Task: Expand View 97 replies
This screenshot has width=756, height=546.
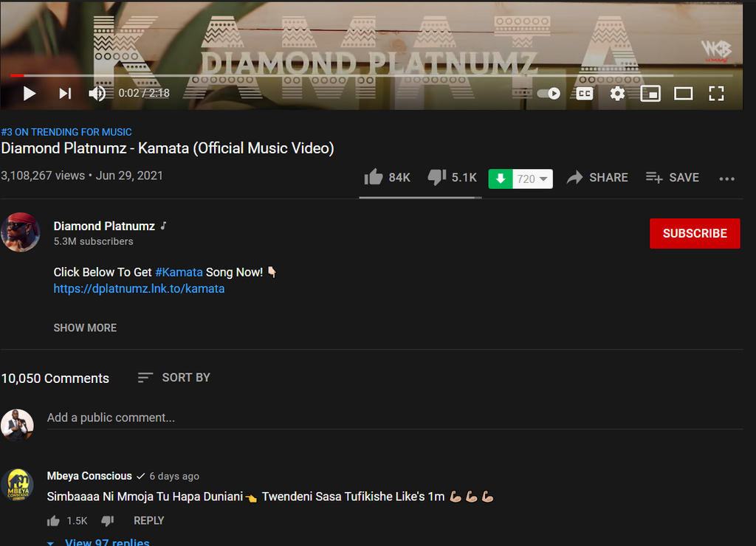Action: pyautogui.click(x=98, y=542)
